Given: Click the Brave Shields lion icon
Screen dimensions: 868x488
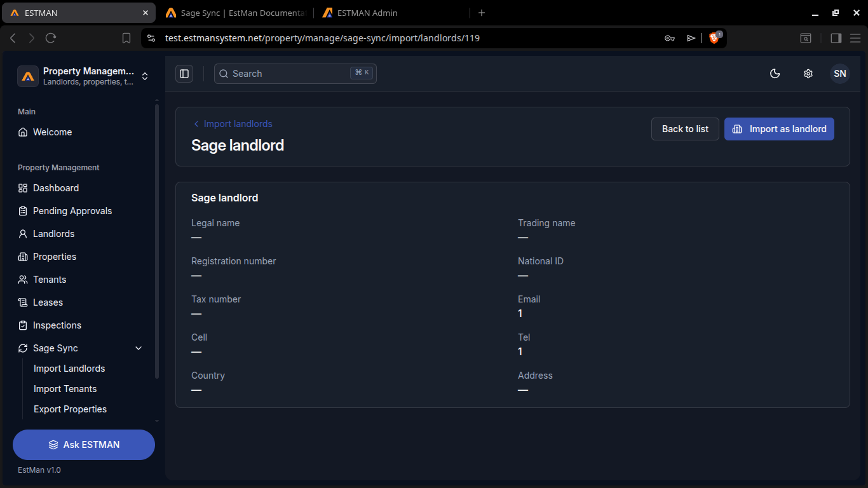Looking at the screenshot, I should tap(714, 38).
